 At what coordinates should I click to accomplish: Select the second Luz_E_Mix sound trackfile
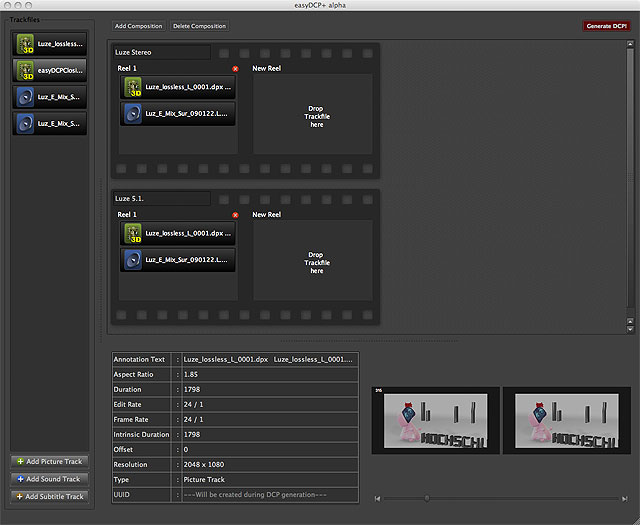click(x=48, y=123)
